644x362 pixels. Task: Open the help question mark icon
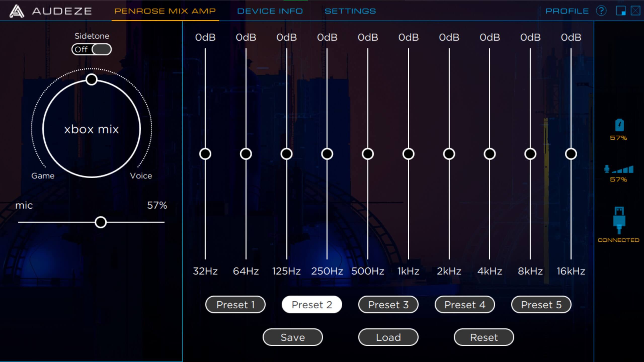tap(601, 11)
